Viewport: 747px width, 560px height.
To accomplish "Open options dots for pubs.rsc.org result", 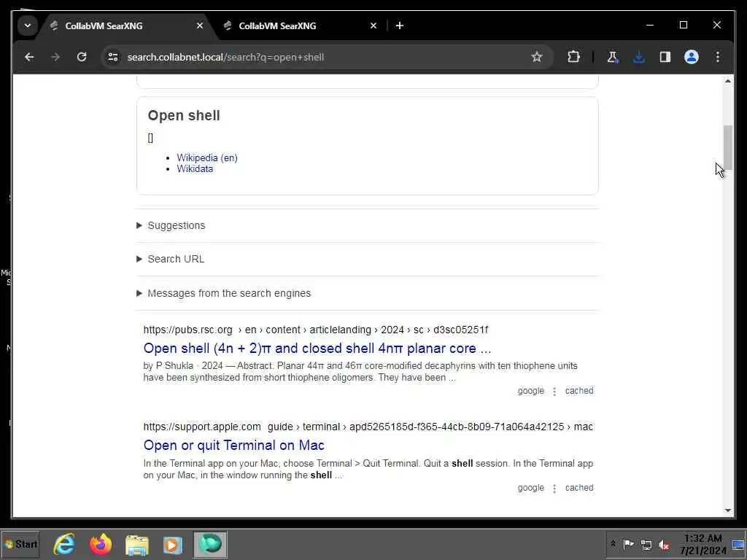I will click(x=554, y=392).
